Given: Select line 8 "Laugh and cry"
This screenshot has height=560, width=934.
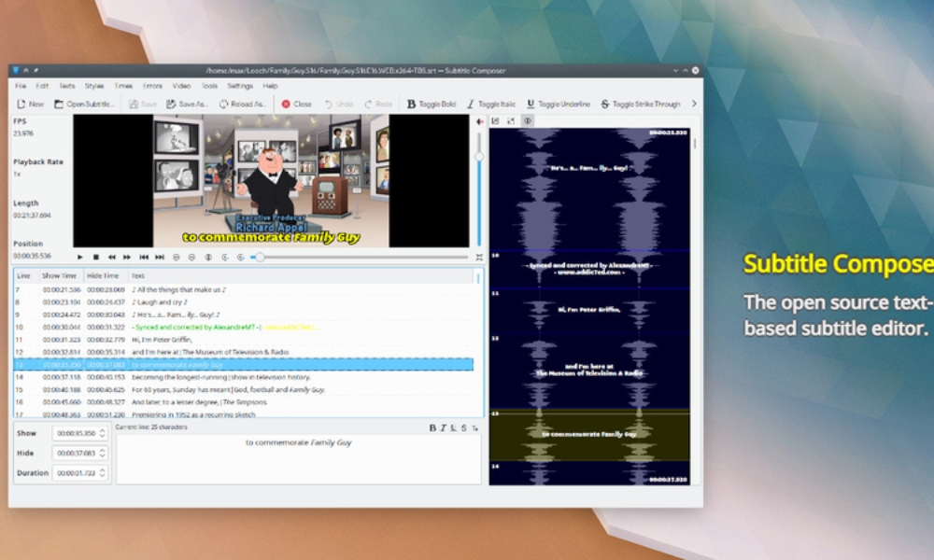Looking at the screenshot, I should click(244, 302).
